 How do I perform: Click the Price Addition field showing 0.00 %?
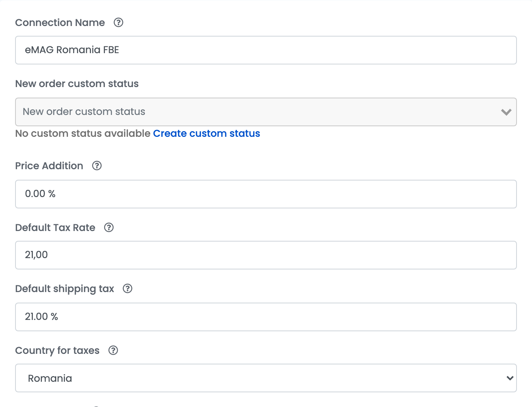tap(266, 194)
